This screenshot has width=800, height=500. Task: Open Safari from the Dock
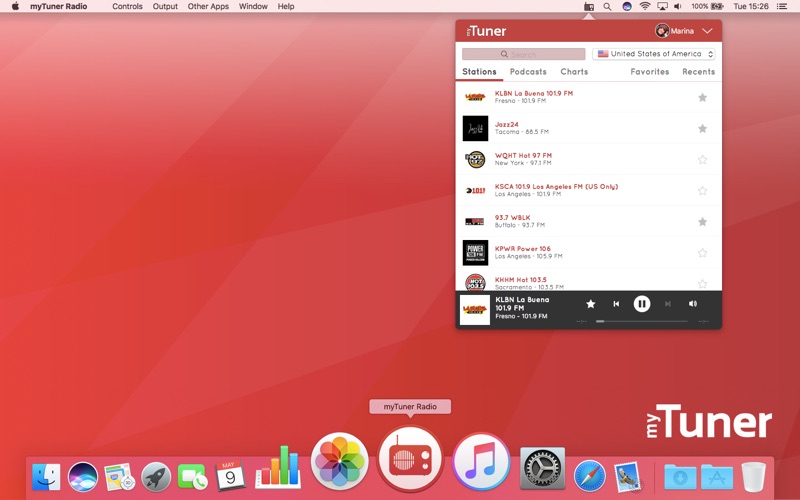[x=590, y=477]
